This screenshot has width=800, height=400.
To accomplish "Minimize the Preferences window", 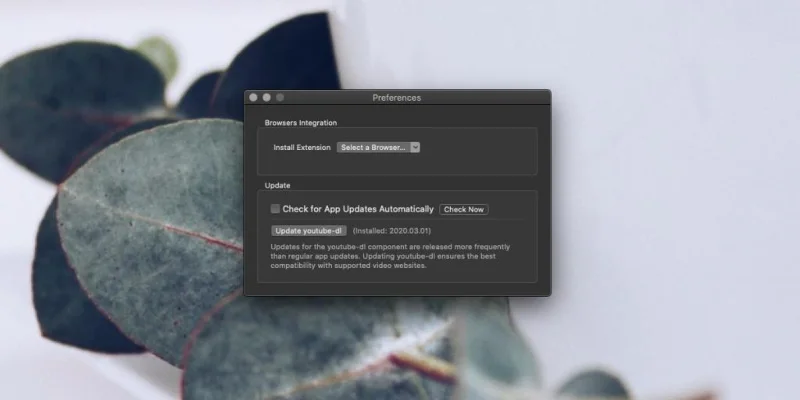I will coord(266,97).
